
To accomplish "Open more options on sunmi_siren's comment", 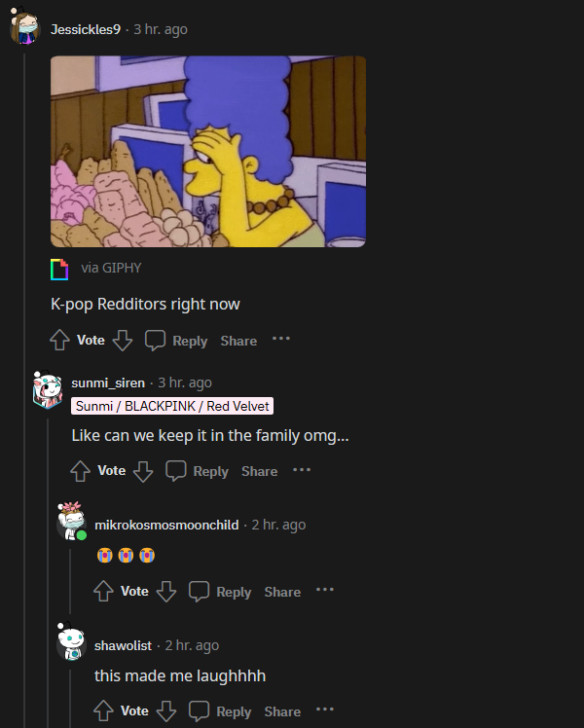I will pyautogui.click(x=302, y=470).
